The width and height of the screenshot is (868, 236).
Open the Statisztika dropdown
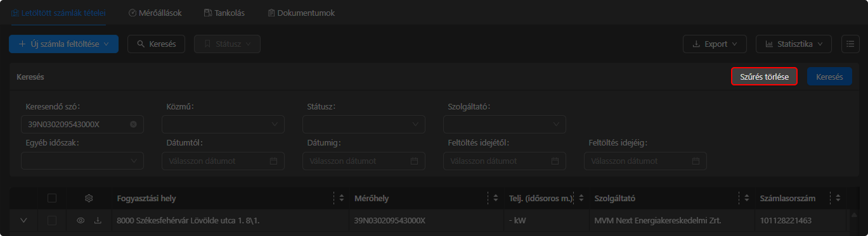pyautogui.click(x=793, y=44)
